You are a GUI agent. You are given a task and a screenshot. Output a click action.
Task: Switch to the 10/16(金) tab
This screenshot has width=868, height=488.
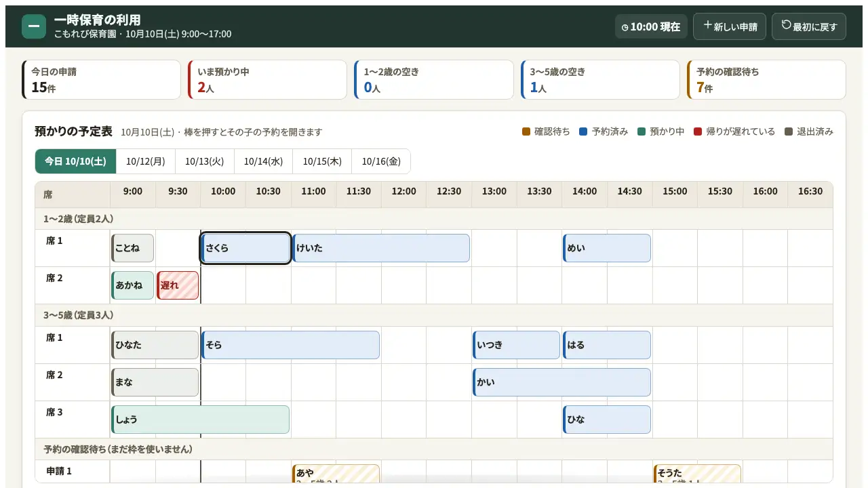pos(381,161)
